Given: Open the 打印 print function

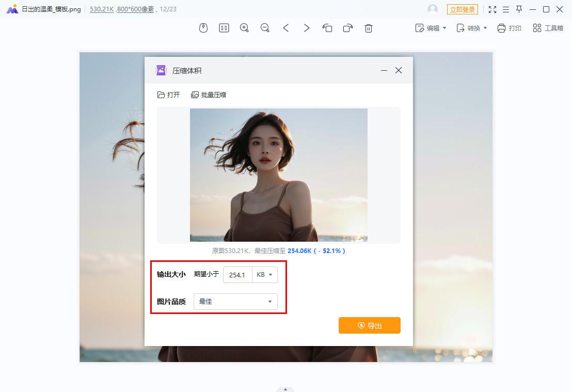Looking at the screenshot, I should click(509, 28).
